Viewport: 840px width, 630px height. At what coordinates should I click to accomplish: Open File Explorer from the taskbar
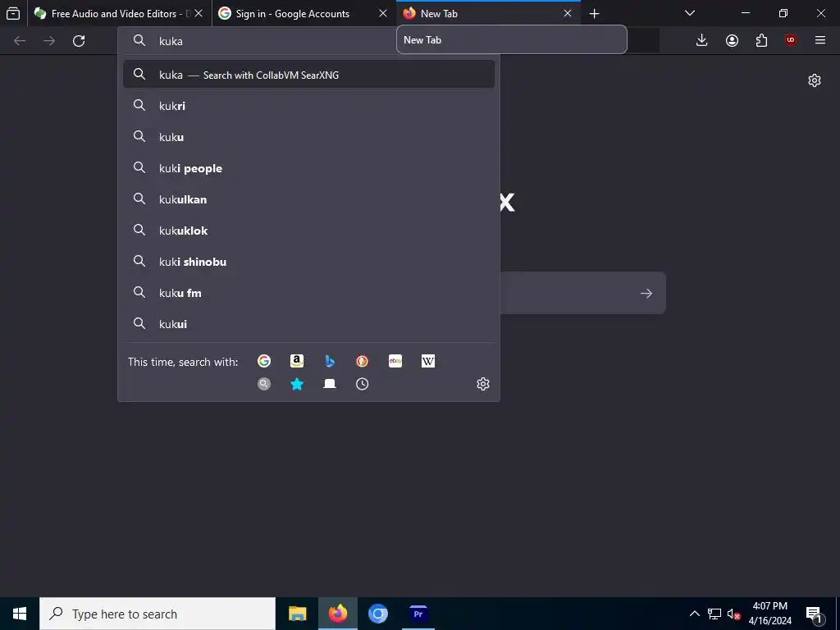point(297,614)
